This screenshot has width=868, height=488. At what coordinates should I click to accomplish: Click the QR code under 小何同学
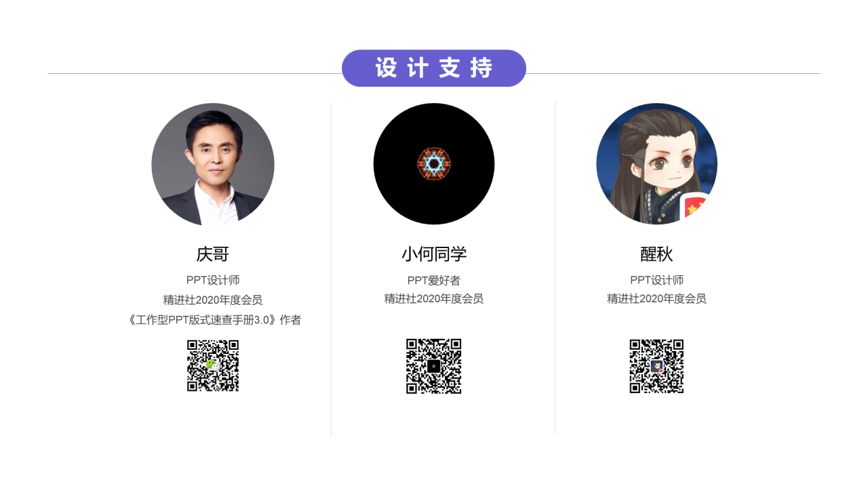click(434, 366)
